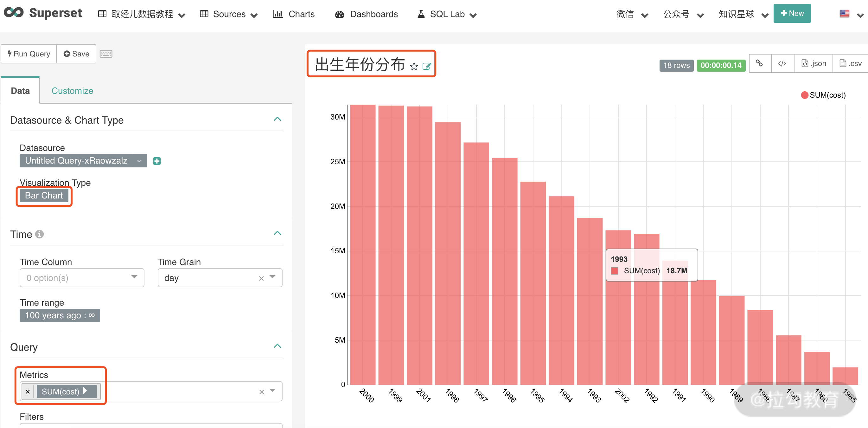Screen dimensions: 868x428
Task: Favorite the chart with the star icon
Action: point(414,66)
